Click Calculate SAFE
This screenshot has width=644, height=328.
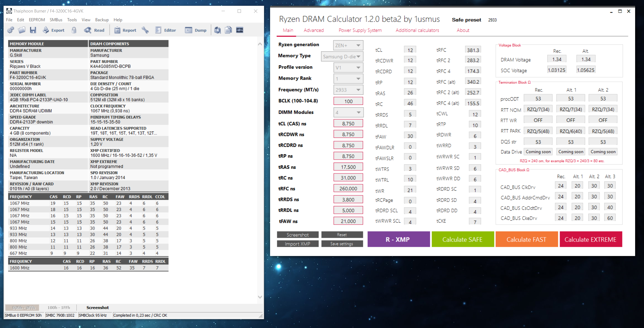point(463,239)
